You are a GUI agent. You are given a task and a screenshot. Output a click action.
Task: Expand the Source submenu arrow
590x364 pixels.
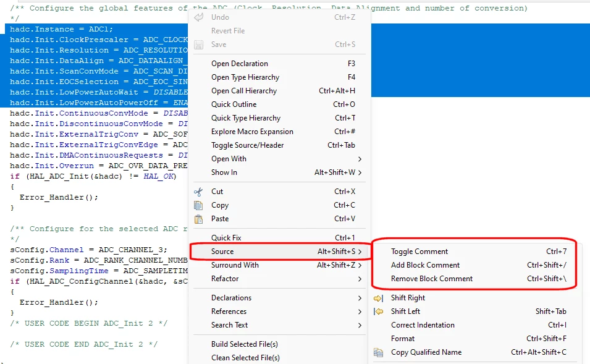pos(360,252)
